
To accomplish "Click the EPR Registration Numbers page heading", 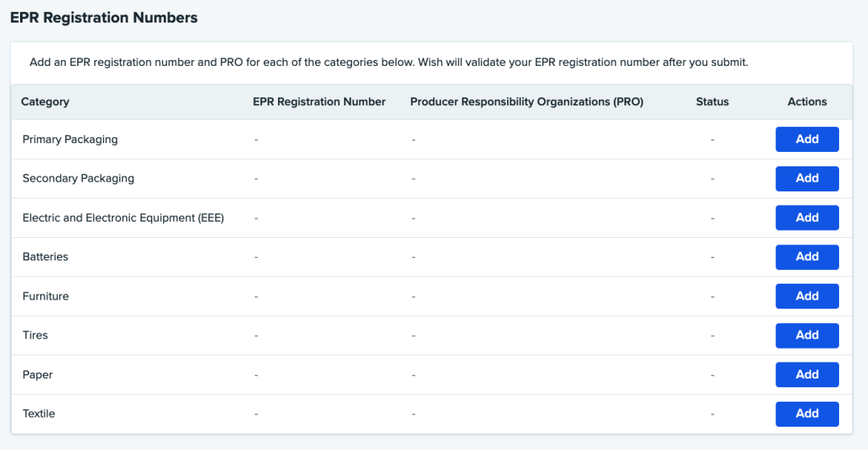I will [104, 18].
